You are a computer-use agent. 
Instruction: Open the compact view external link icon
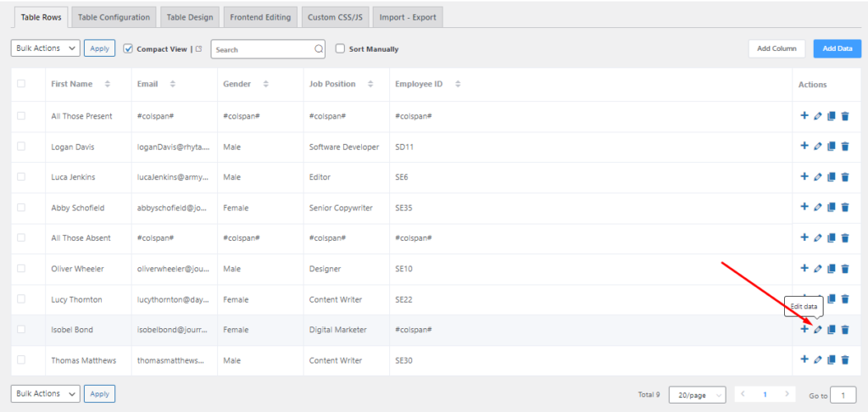pyautogui.click(x=199, y=48)
